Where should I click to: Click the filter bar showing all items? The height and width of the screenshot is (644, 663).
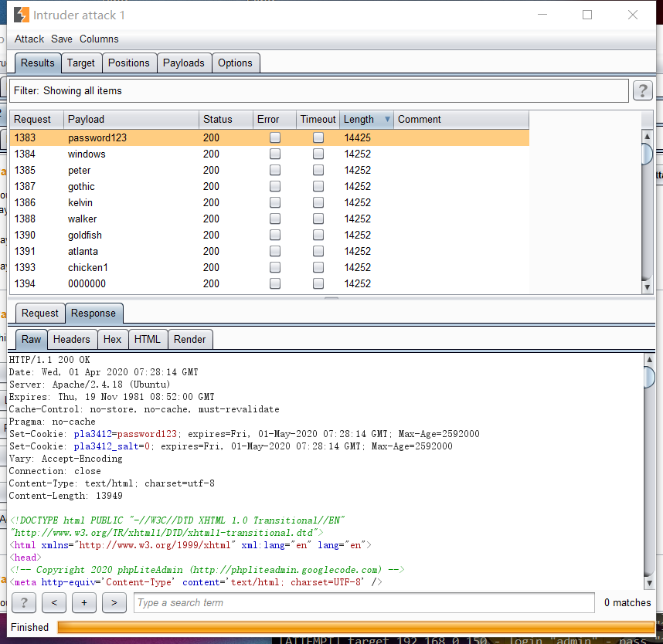click(319, 91)
